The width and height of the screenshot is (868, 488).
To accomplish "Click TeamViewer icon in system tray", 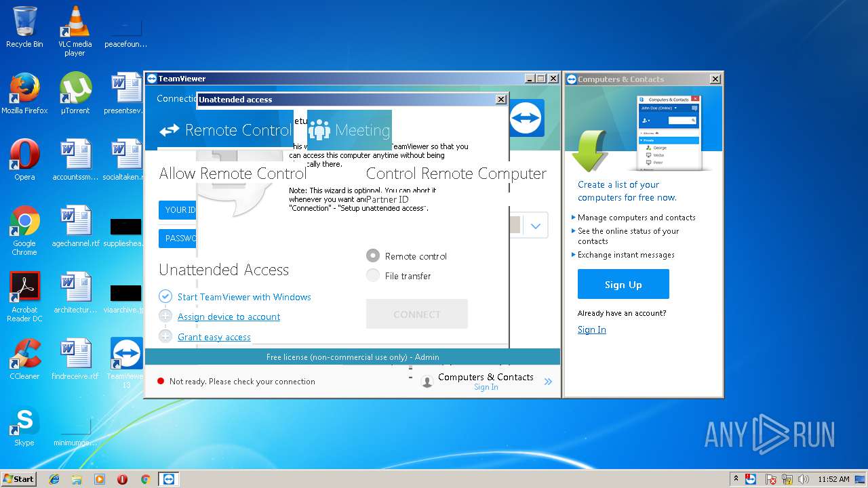I will coord(751,479).
